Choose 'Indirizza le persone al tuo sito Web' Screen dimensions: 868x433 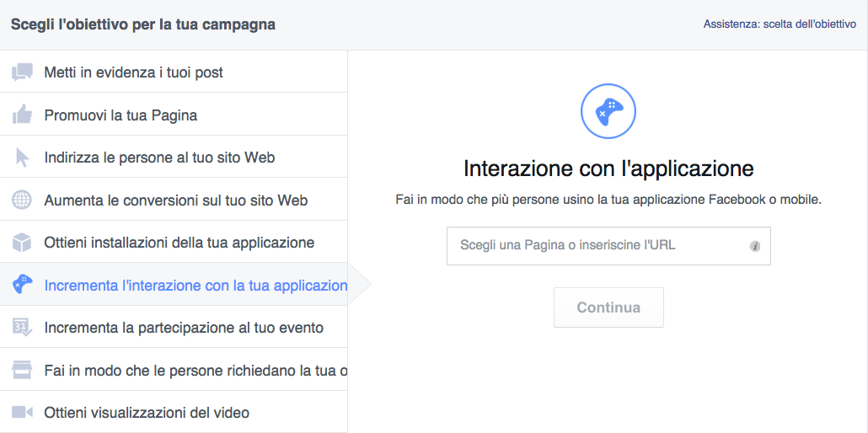pos(159,158)
